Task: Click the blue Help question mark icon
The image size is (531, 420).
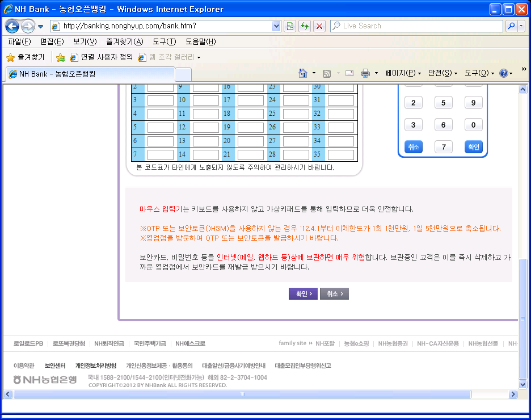Action: pos(504,73)
